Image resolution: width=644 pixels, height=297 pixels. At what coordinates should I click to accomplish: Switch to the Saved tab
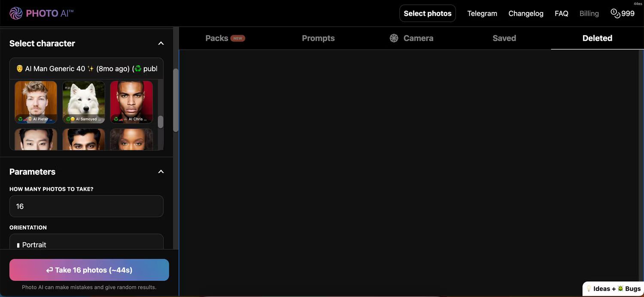(504, 38)
